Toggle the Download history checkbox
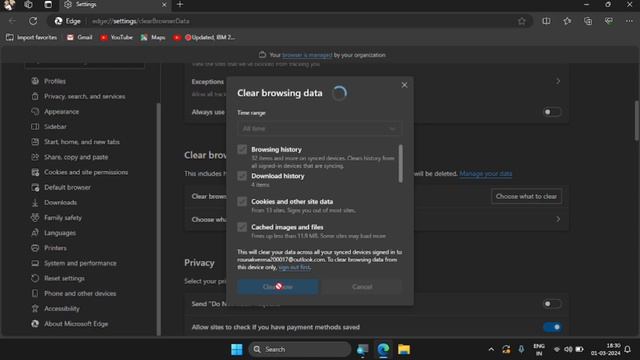This screenshot has height=360, width=640. (242, 176)
